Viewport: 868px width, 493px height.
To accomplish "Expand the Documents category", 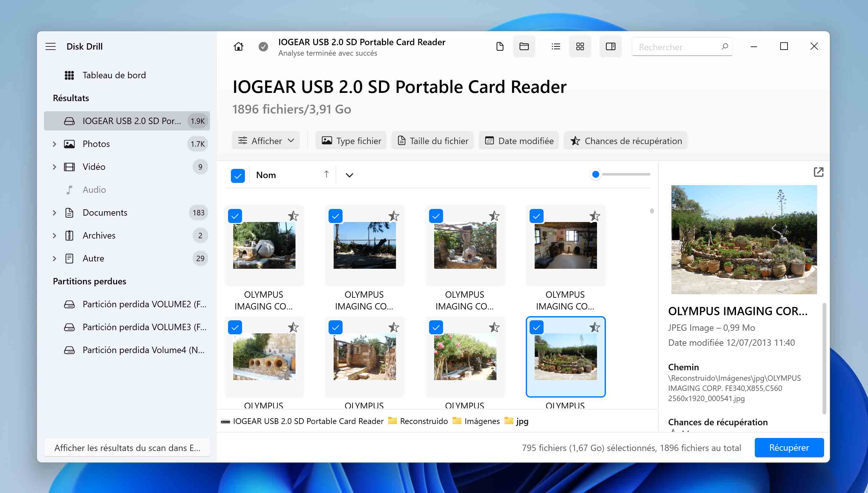I will [54, 213].
